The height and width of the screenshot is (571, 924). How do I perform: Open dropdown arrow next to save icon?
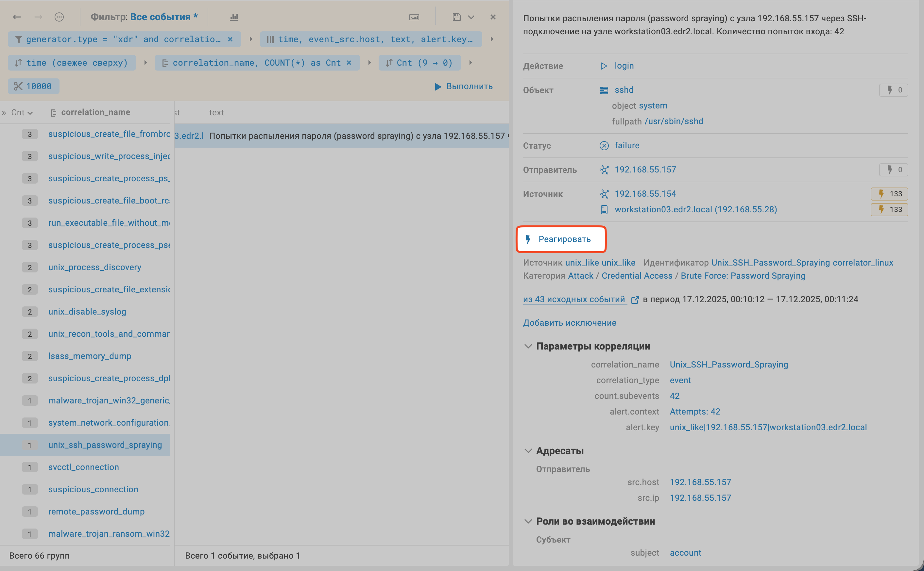(x=471, y=17)
